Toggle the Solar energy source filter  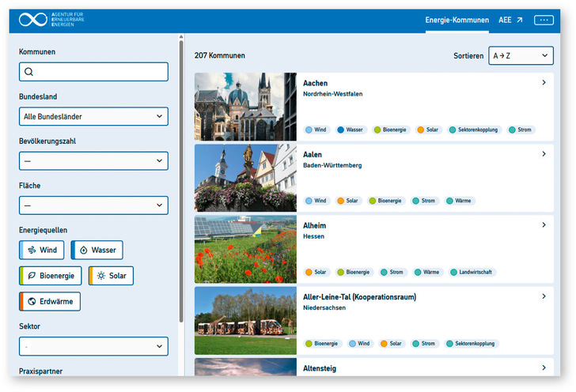[111, 276]
